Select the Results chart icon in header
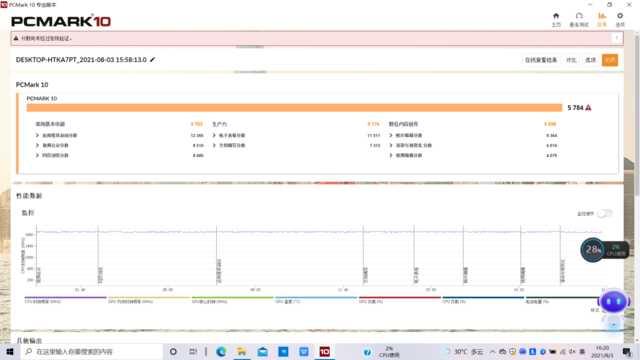Screen dimensions: 640x360 pos(602,19)
